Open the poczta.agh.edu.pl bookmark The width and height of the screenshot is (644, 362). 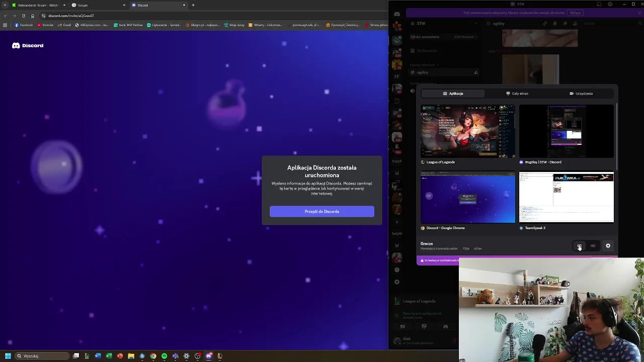[306, 25]
